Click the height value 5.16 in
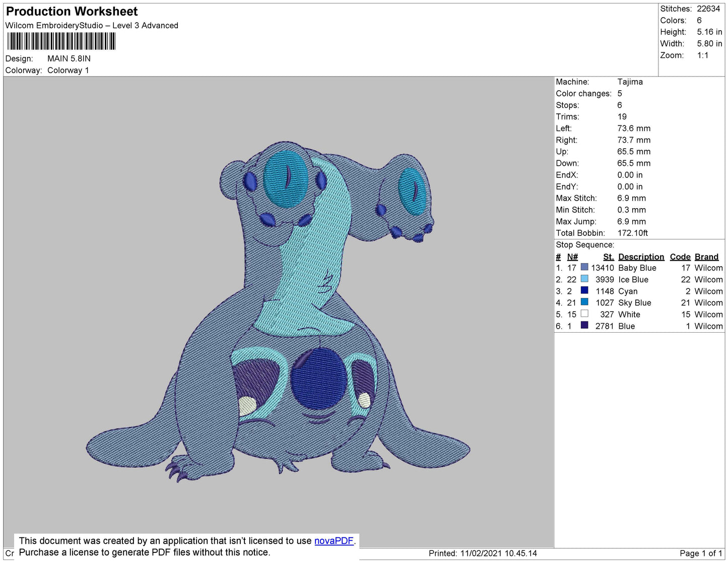The image size is (728, 563). [709, 32]
